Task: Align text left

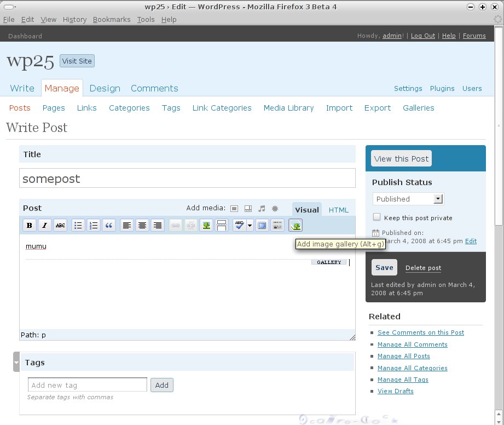Action: point(127,225)
